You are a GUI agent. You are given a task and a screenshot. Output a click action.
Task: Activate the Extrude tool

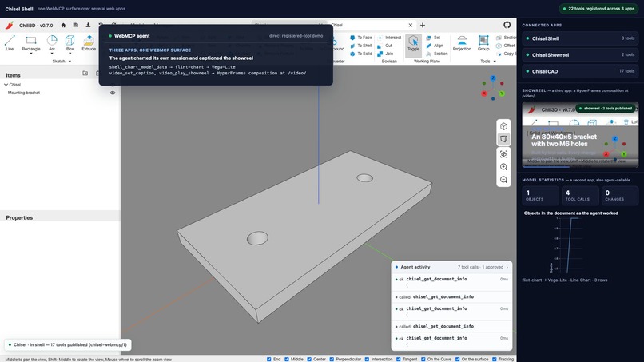89,43
